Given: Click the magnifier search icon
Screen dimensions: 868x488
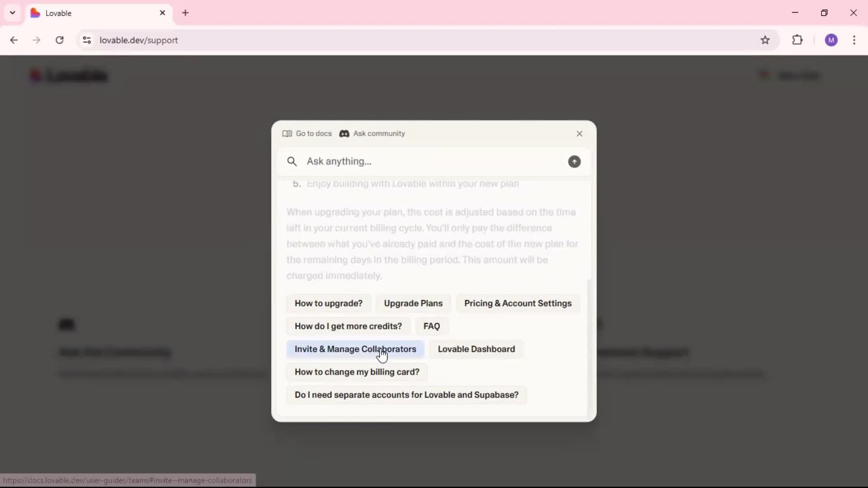Looking at the screenshot, I should point(292,161).
